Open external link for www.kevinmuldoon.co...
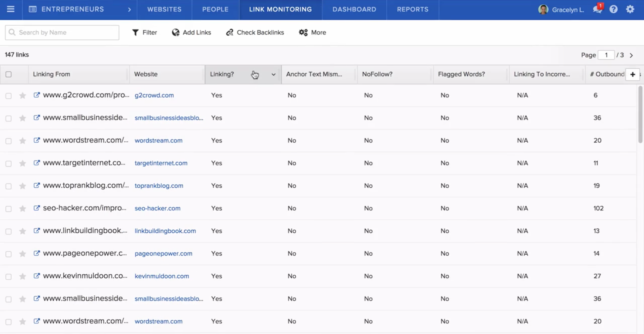This screenshot has height=334, width=644. [37, 276]
